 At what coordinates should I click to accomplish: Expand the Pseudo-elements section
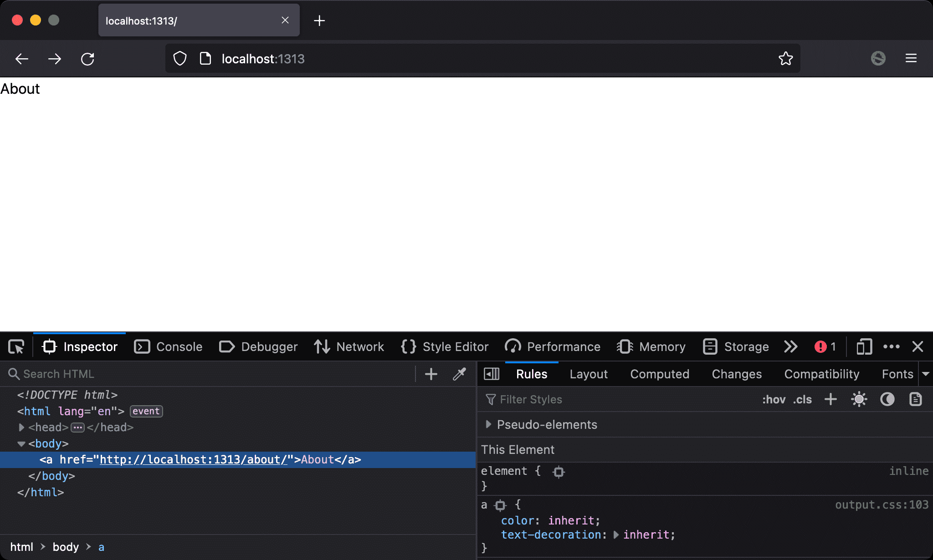pos(488,424)
